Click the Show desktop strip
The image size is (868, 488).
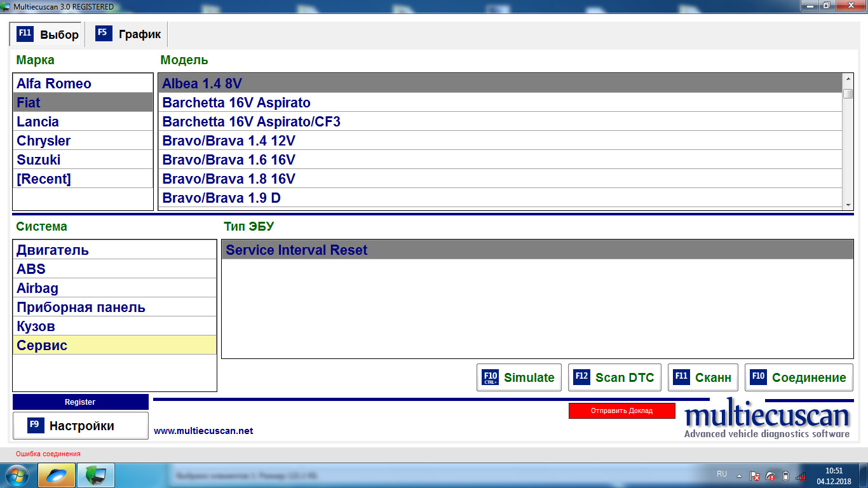864,475
